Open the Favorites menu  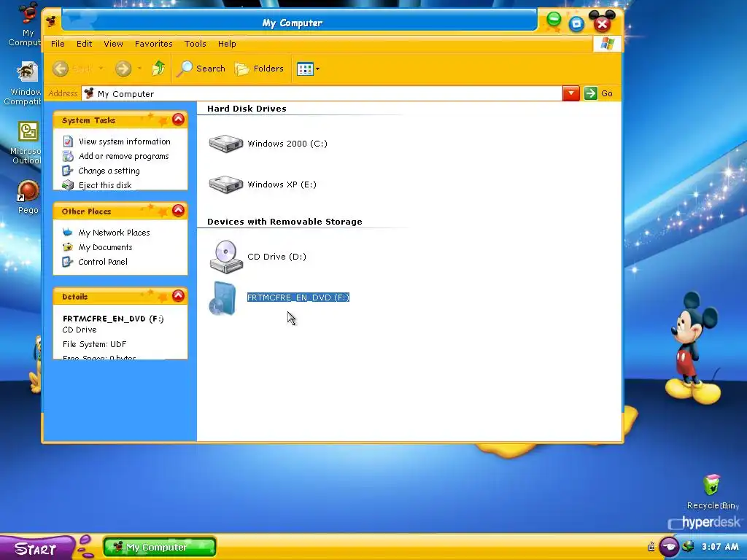coord(153,44)
